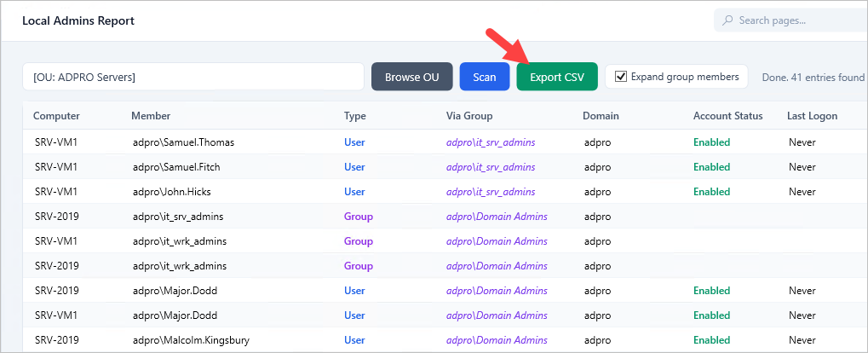Click SRV-VM1 in the John.Hicks row
The width and height of the screenshot is (868, 353).
coord(56,192)
